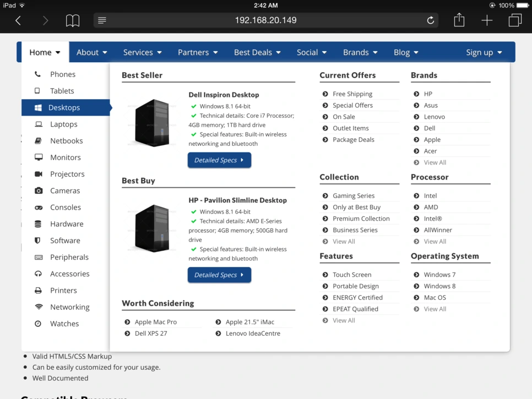Tap the Safari forward arrow
532x399 pixels.
(45, 20)
